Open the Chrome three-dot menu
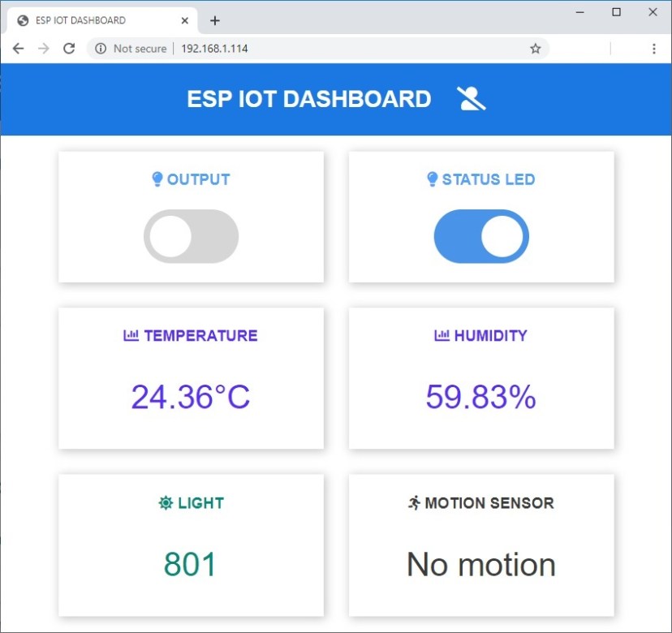Image resolution: width=672 pixels, height=633 pixels. 653,48
